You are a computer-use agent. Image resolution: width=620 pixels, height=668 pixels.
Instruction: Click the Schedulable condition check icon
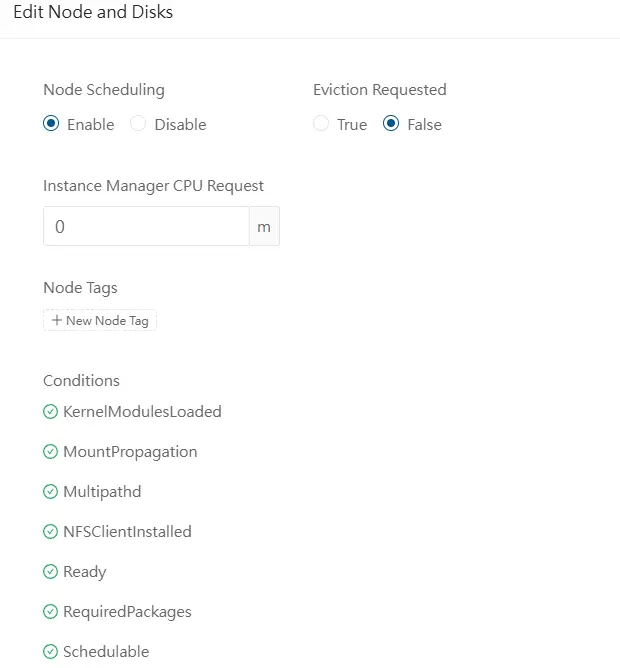point(50,652)
